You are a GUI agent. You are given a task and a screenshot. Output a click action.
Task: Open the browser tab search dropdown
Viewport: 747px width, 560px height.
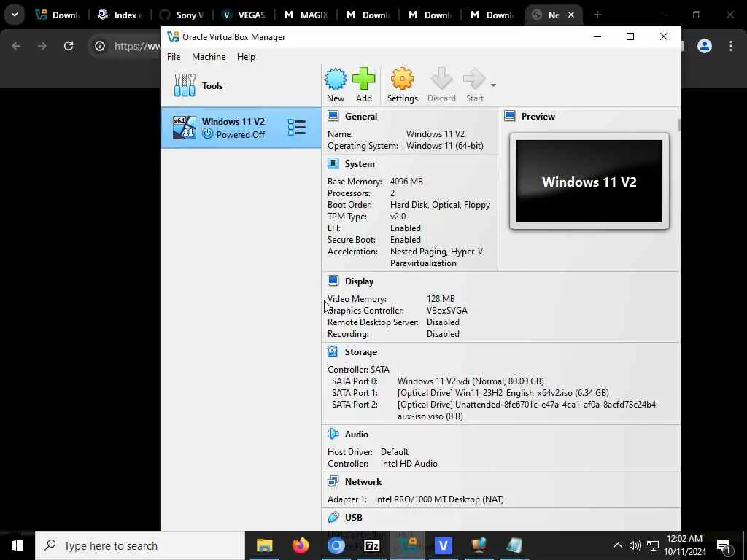tap(15, 15)
